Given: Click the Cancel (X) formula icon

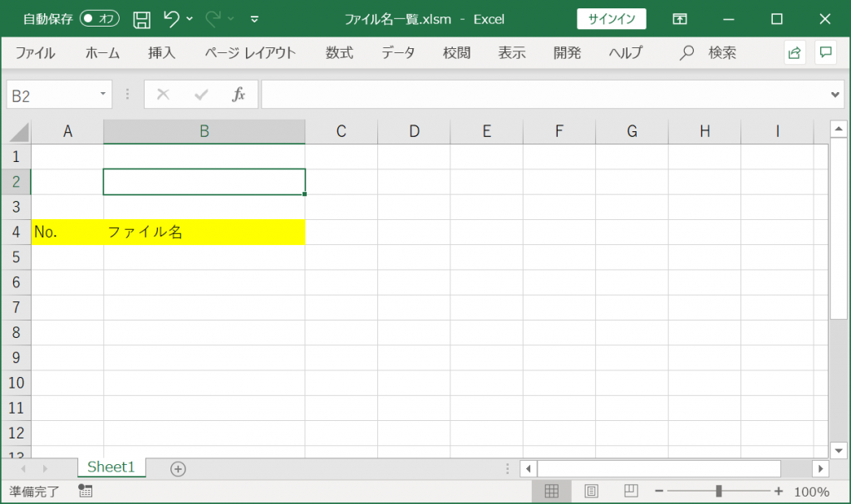Looking at the screenshot, I should coord(163,95).
